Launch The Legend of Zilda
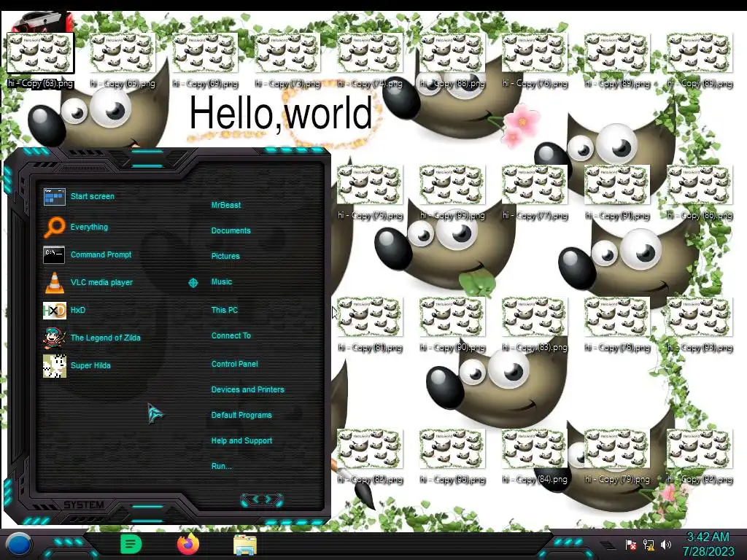Screen dimensions: 747x560 92,338
